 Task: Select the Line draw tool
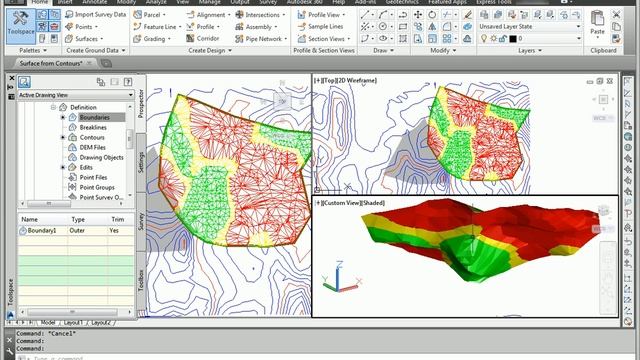coord(364,15)
